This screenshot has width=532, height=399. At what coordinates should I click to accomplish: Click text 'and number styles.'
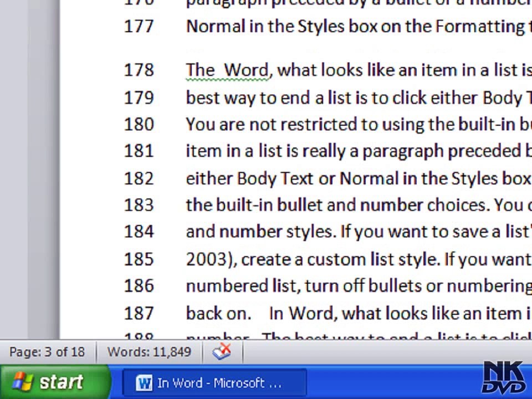tap(261, 232)
